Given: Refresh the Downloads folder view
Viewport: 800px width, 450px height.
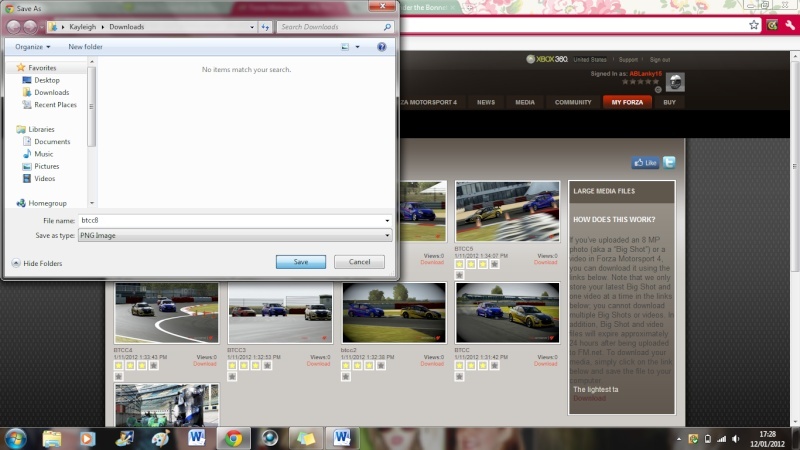Looking at the screenshot, I should click(265, 27).
